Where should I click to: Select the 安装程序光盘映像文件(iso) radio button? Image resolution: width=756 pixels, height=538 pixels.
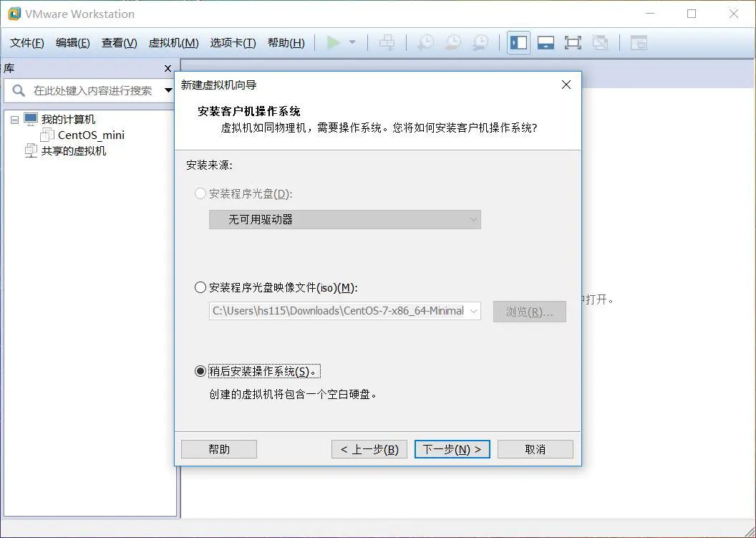pos(200,287)
